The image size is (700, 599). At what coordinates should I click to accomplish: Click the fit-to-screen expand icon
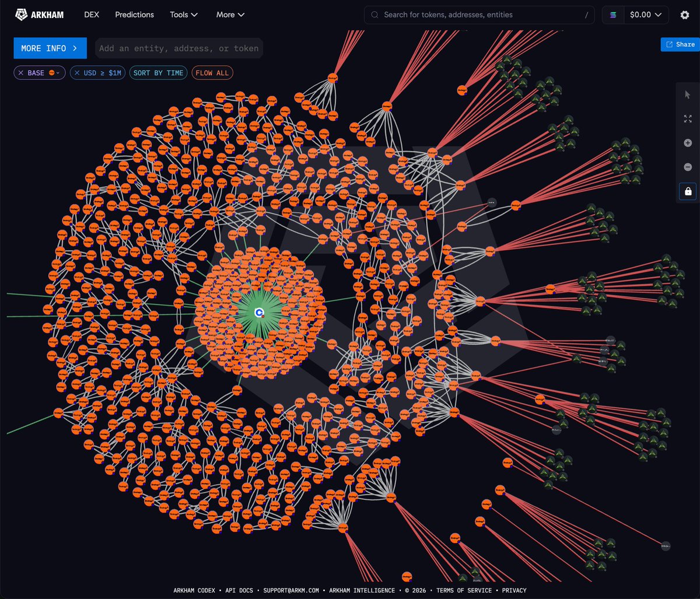688,118
